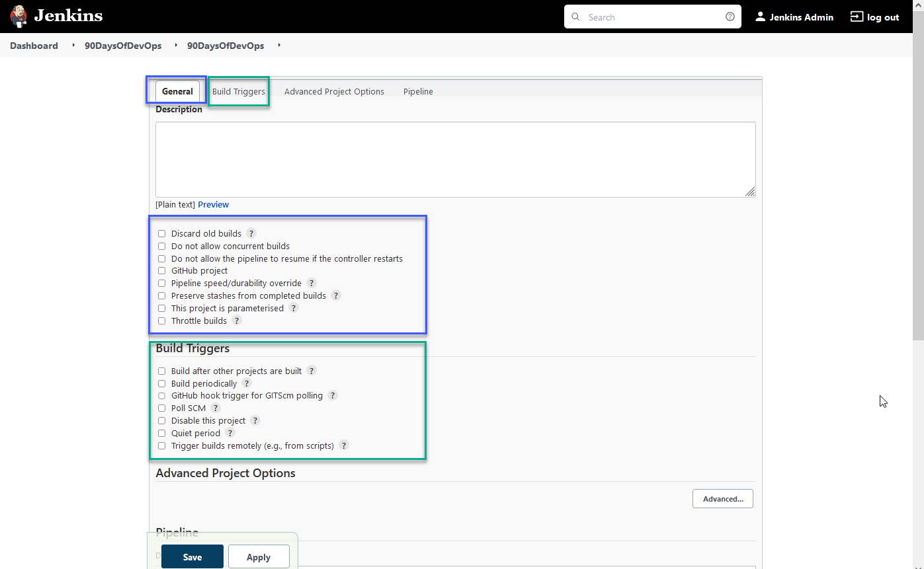Check the Disable this project option

coord(162,421)
